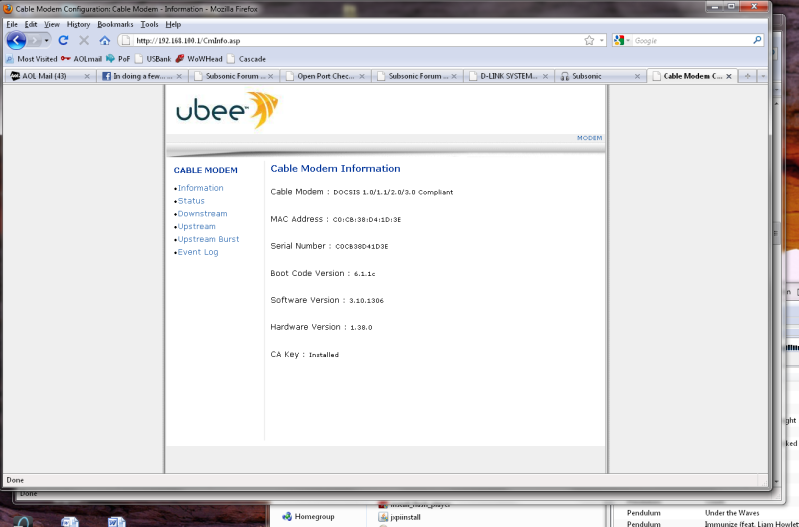Open the Downstream page link

202,214
